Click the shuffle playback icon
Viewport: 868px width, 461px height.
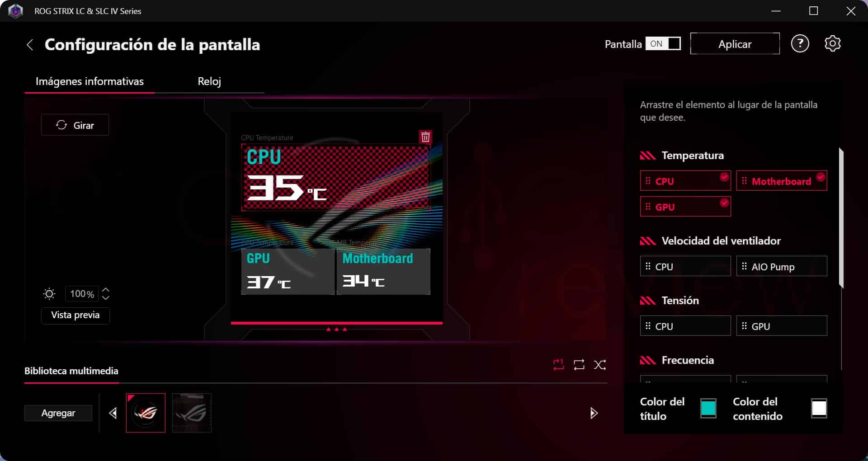tap(600, 365)
